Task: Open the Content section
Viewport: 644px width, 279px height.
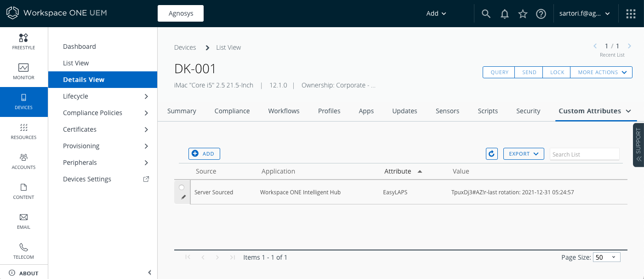Action: coord(24,192)
